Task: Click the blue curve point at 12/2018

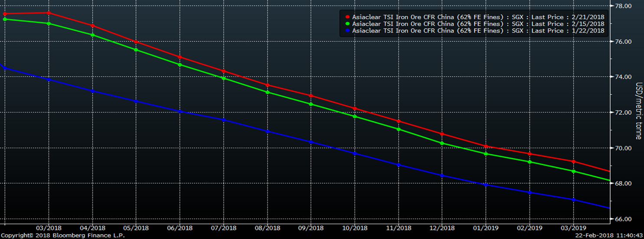Action: (442, 176)
